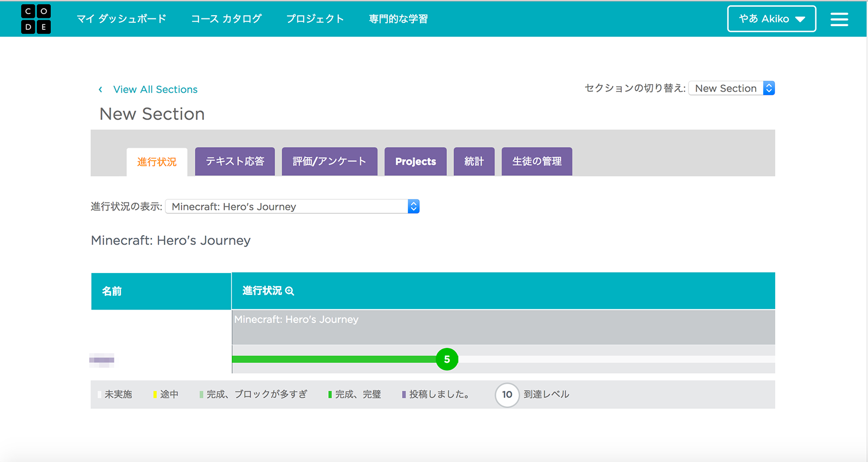Expand the Minecraft: Hero's Journey course dropdown

292,206
